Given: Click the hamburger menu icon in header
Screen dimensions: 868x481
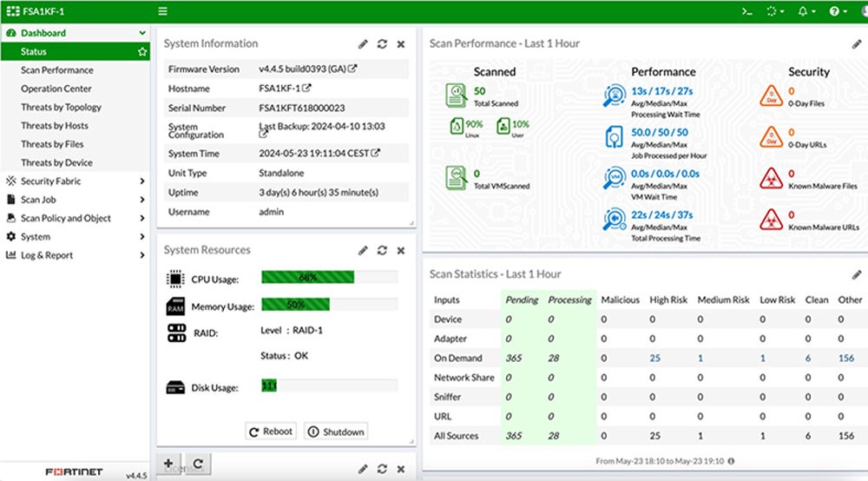Looking at the screenshot, I should point(163,11).
